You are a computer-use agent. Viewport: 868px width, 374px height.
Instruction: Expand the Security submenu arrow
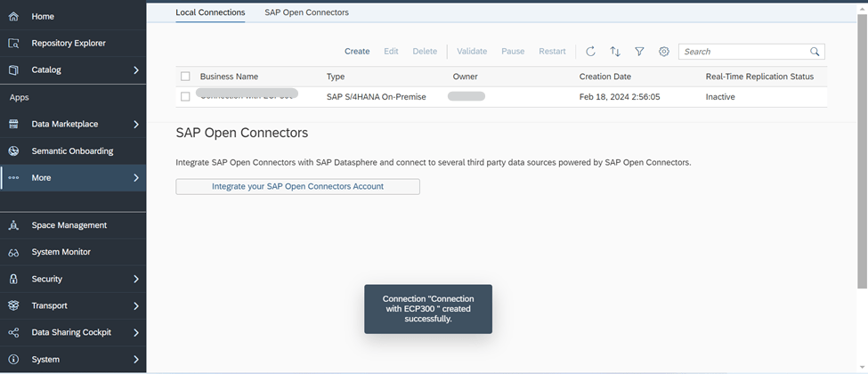136,279
